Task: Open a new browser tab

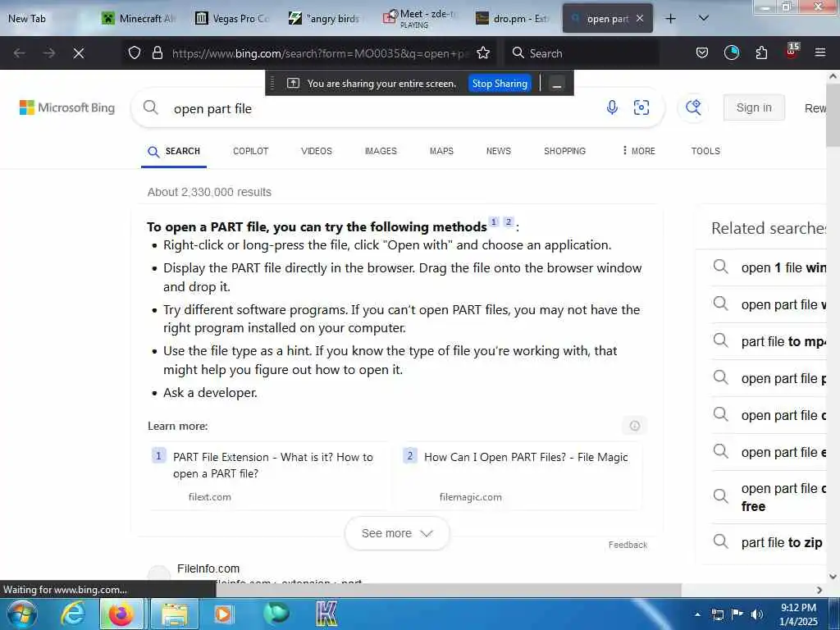Action: [670, 19]
